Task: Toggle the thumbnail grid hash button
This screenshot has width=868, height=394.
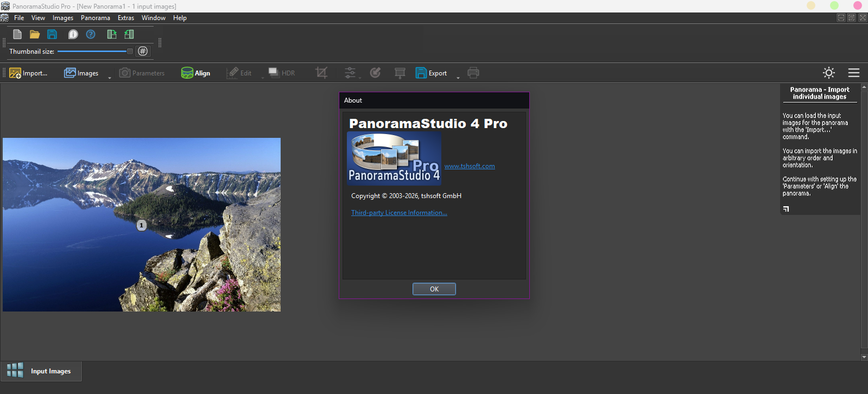Action: pos(143,51)
